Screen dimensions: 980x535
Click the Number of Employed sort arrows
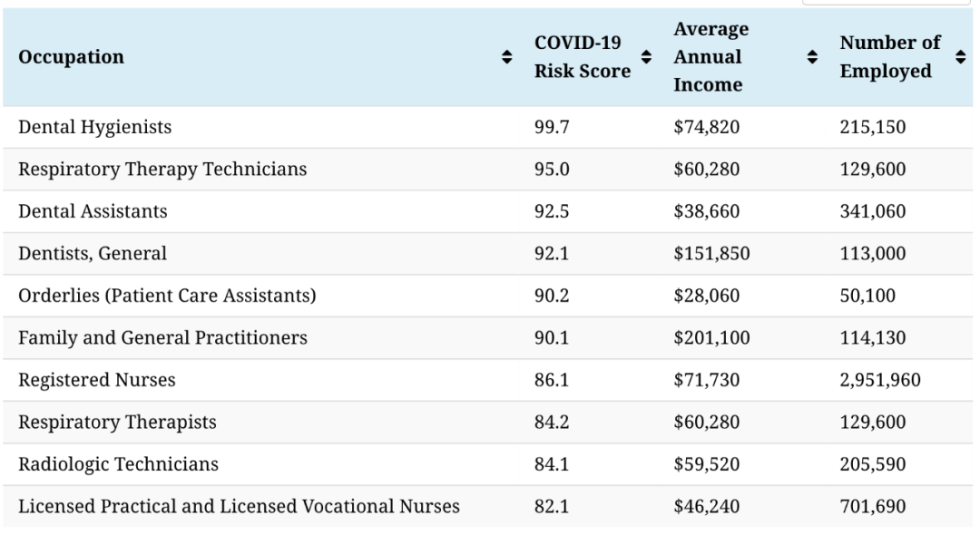tap(960, 57)
